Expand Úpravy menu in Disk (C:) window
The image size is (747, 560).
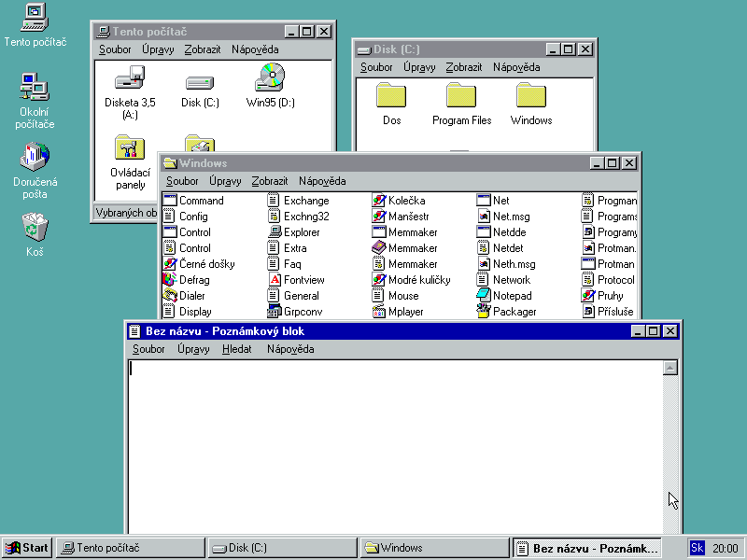coord(419,67)
